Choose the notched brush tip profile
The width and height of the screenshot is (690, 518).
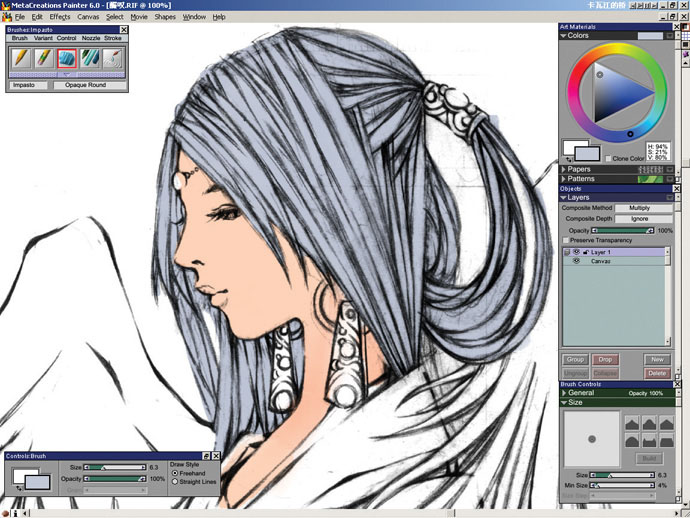click(x=650, y=441)
